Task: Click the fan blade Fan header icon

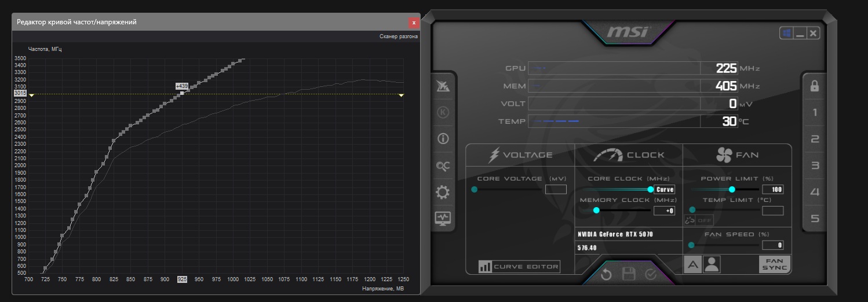Action: pos(724,155)
